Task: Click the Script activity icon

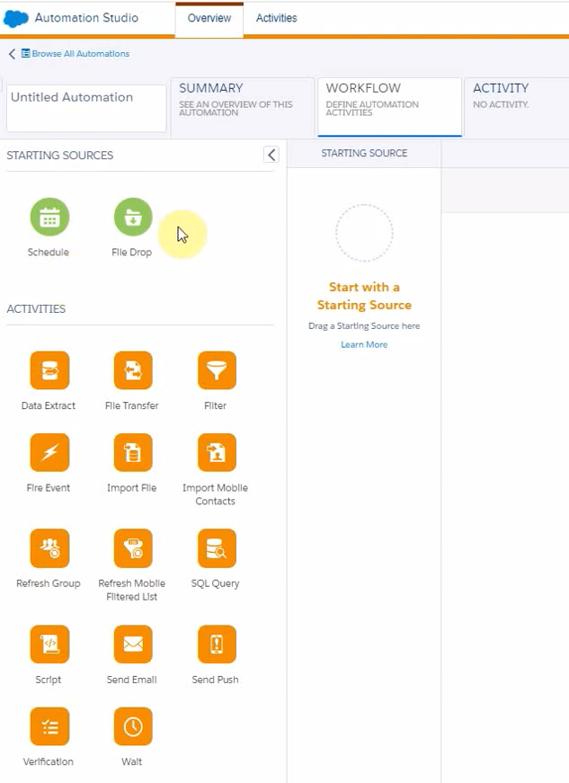Action: click(x=49, y=644)
